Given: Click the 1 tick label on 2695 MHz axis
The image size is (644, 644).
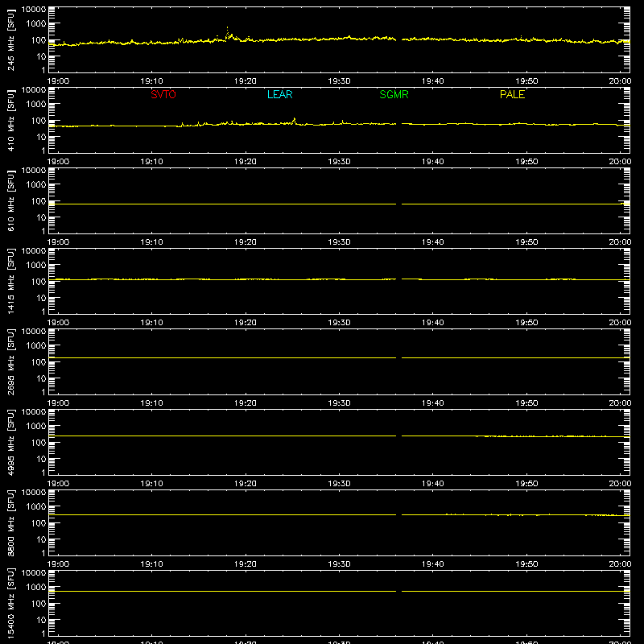Looking at the screenshot, I should click(43, 392).
